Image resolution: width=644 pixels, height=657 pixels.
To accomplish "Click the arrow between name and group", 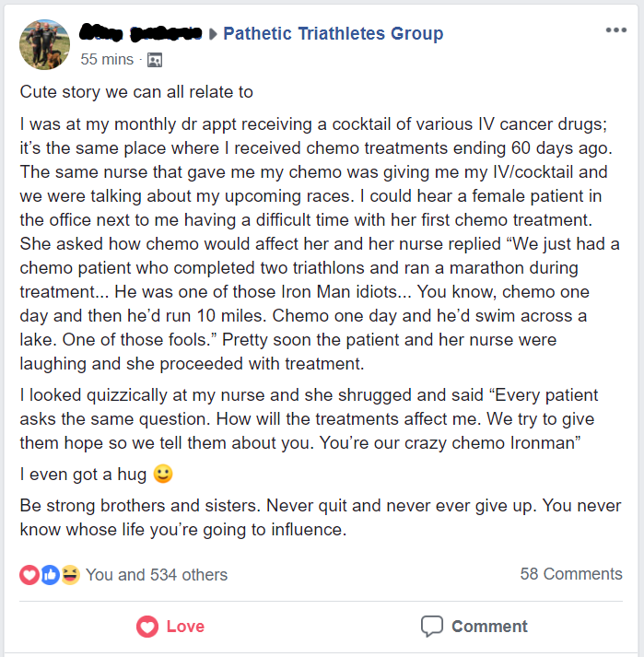I will (x=213, y=35).
